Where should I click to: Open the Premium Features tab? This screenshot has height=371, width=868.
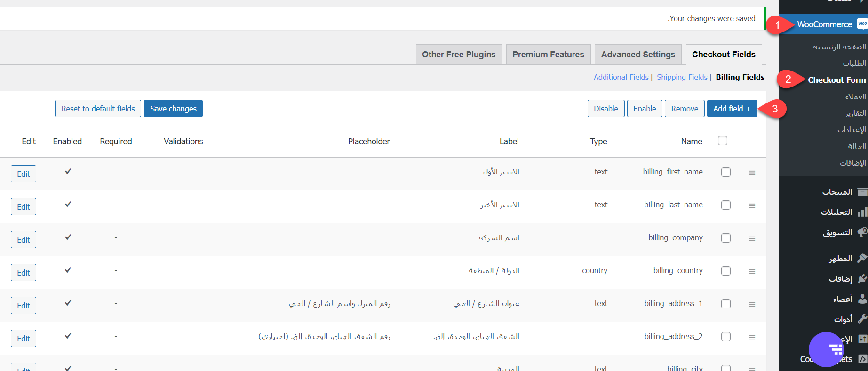point(548,55)
